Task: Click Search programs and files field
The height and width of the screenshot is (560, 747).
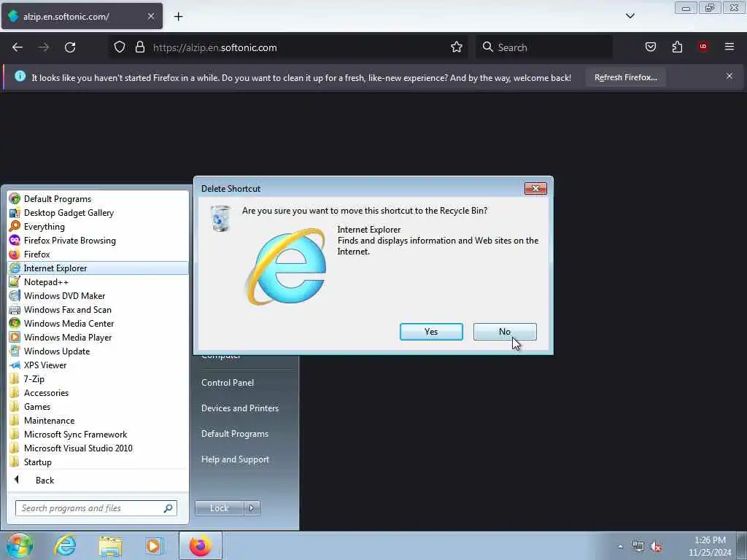Action: tap(96, 508)
